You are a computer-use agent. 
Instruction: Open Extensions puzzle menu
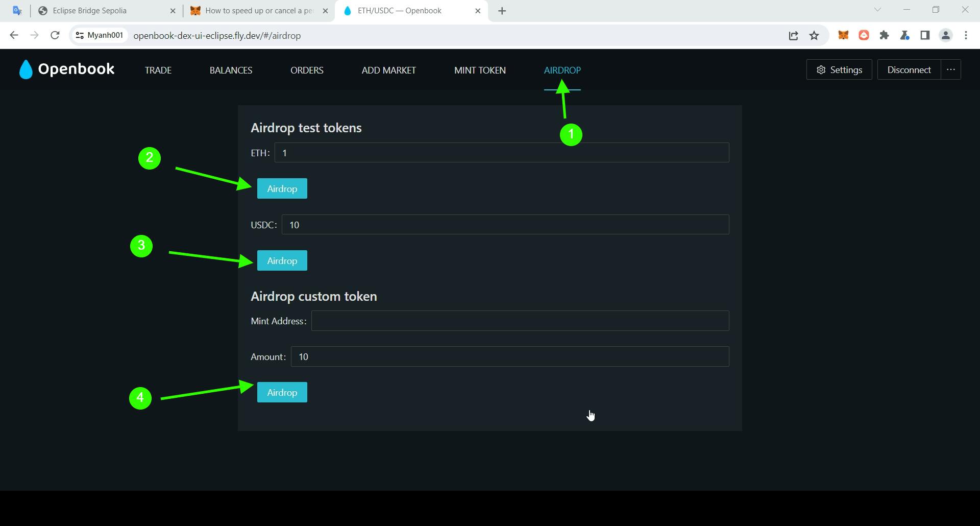[x=884, y=35]
